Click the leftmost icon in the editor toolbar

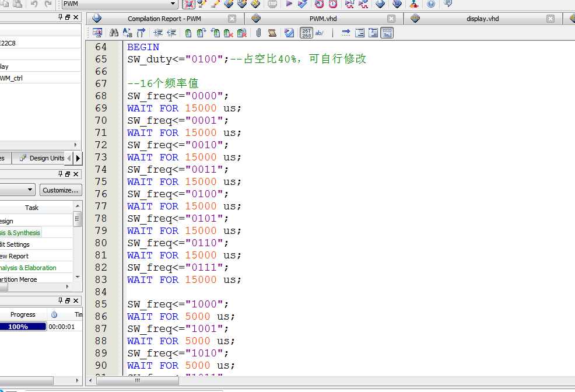97,33
